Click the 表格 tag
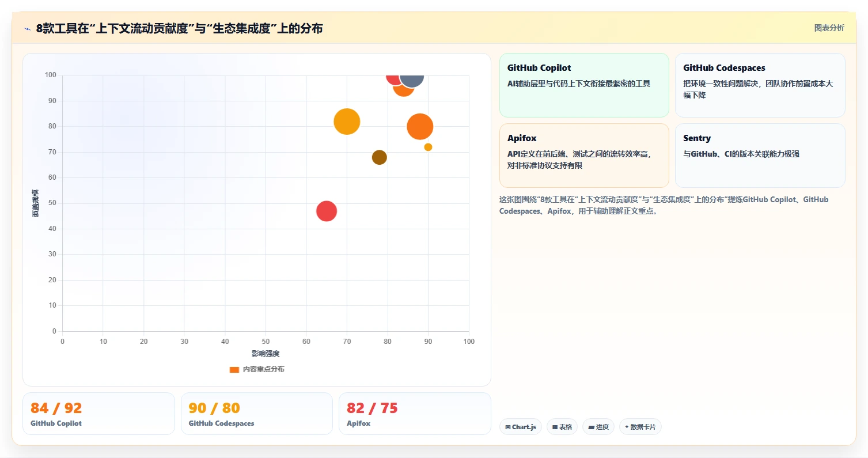868x458 pixels. pos(562,427)
